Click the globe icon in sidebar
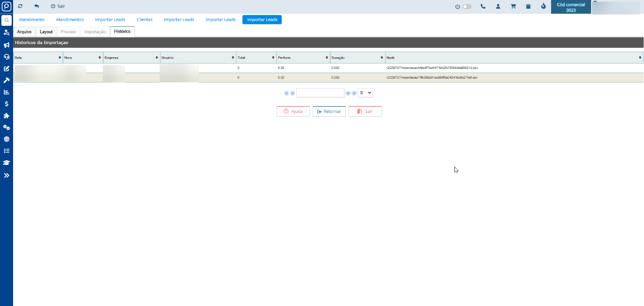 point(7,139)
